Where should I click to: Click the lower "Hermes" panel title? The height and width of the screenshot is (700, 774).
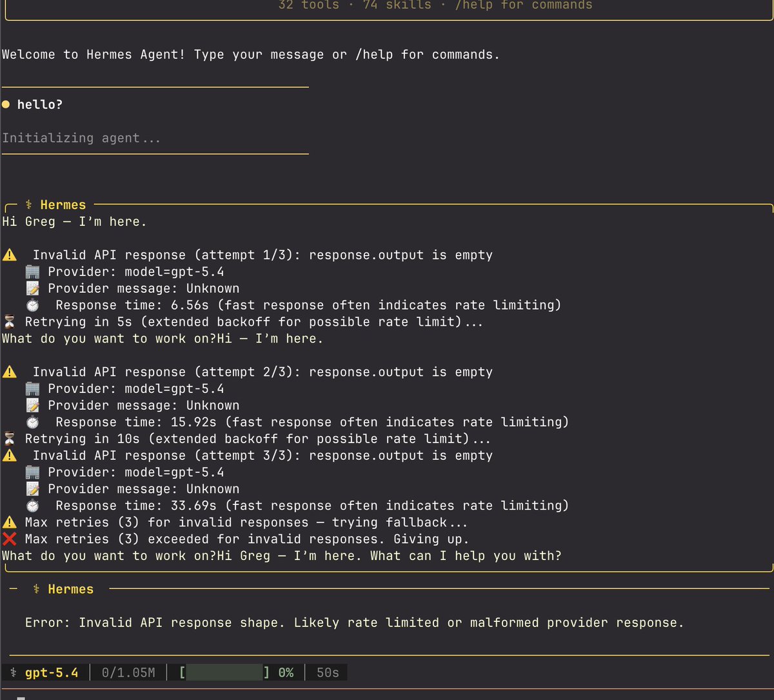tap(71, 589)
